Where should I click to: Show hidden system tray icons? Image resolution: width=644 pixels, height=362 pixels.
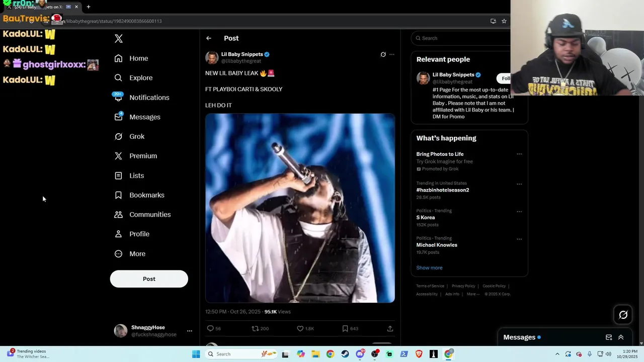557,354
